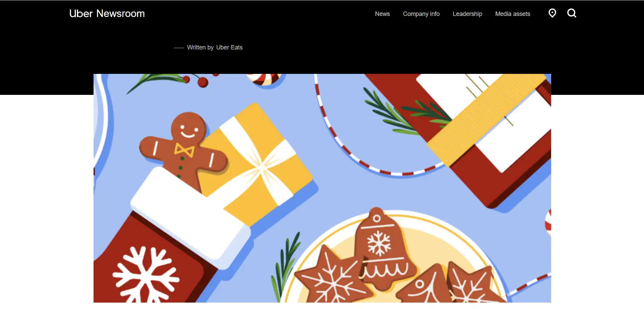The height and width of the screenshot is (309, 644).
Task: Click the white snowflake on red stocking
Action: click(146, 274)
